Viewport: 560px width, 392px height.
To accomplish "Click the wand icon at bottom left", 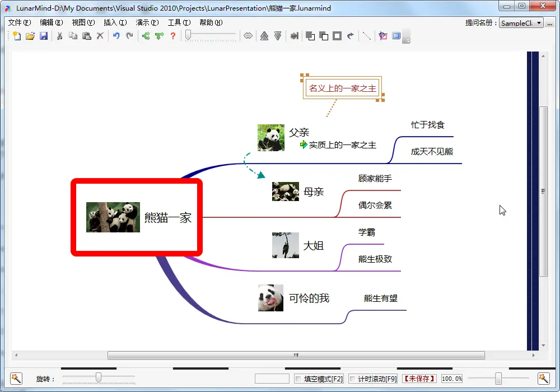I will 16,379.
